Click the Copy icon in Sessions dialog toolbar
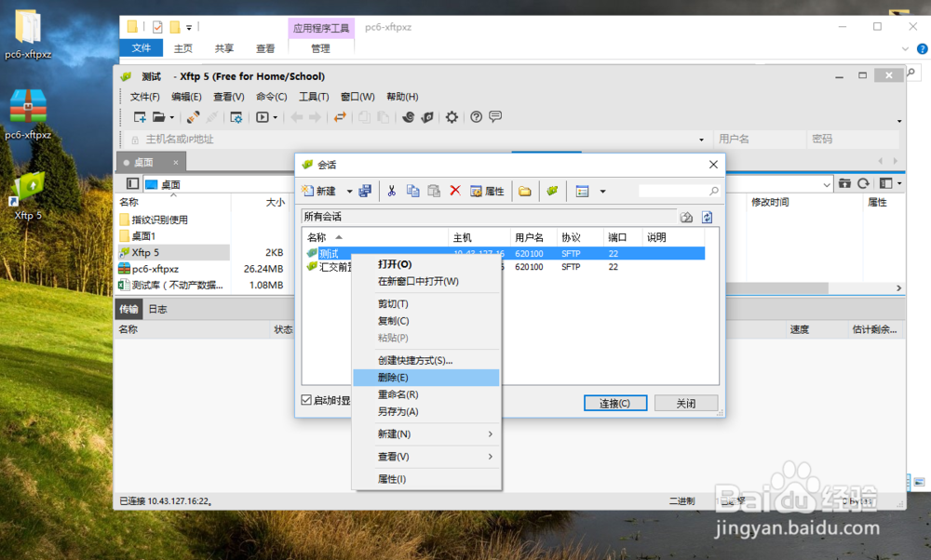Screen dimensions: 931x560 [x=412, y=191]
